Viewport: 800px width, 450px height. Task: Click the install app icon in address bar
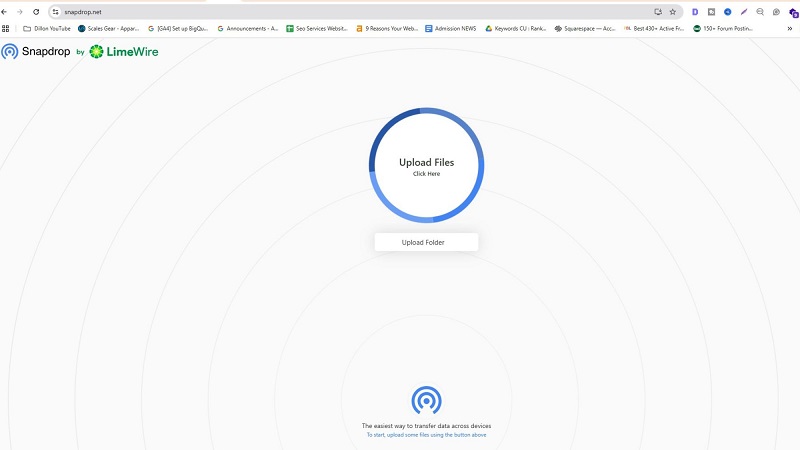click(658, 11)
